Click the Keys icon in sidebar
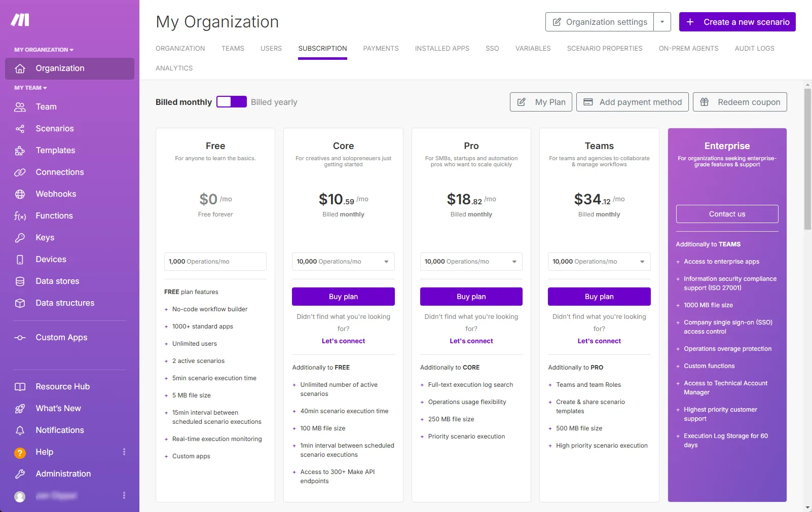This screenshot has width=812, height=512. click(x=20, y=238)
